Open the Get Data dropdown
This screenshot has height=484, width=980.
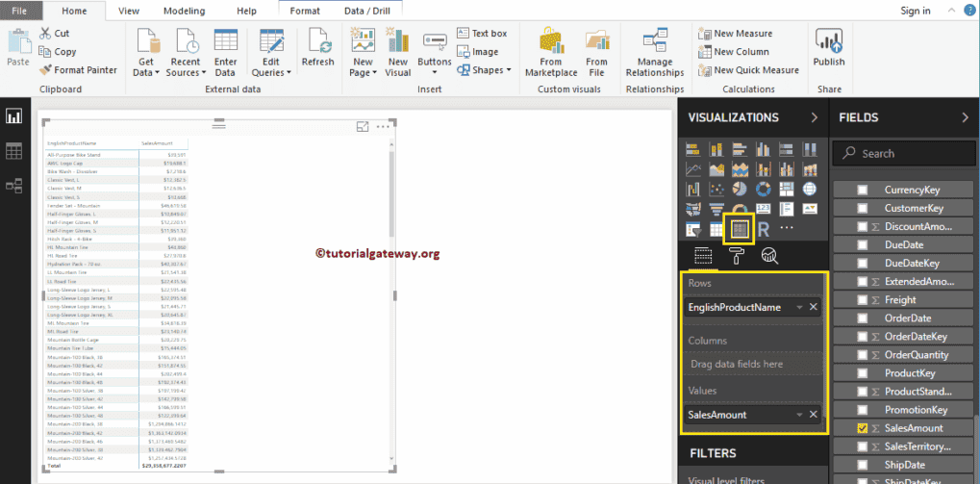146,53
